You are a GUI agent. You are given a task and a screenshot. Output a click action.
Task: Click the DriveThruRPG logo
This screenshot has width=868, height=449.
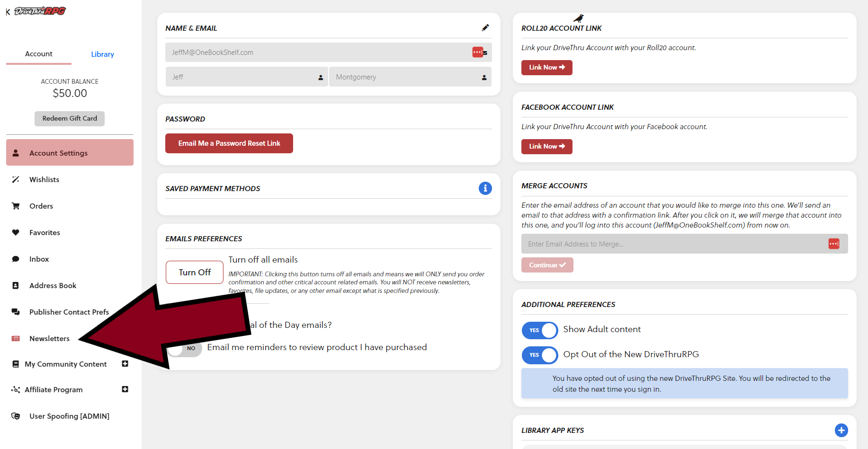point(40,11)
